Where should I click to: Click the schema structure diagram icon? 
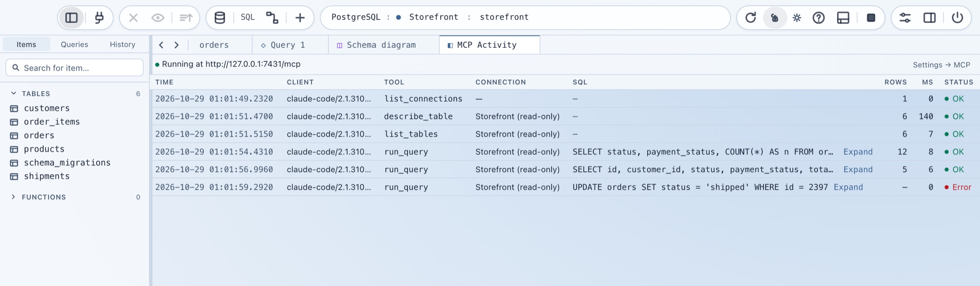click(272, 17)
